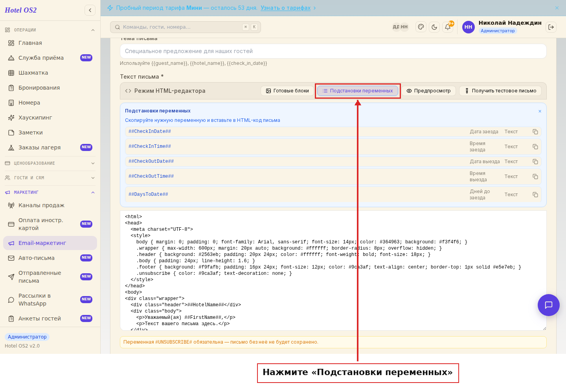This screenshot has width=566, height=392.
Task: Open Авто-письма
Action: (50, 258)
